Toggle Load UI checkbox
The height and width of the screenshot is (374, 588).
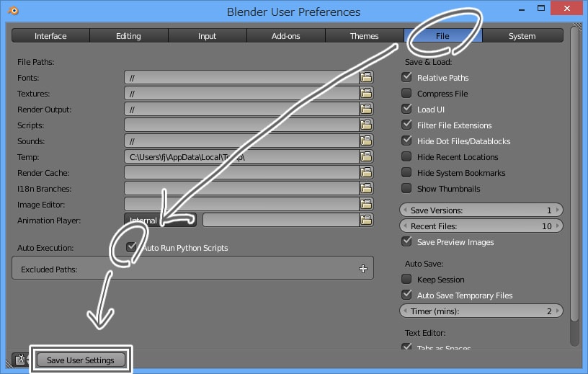point(406,109)
